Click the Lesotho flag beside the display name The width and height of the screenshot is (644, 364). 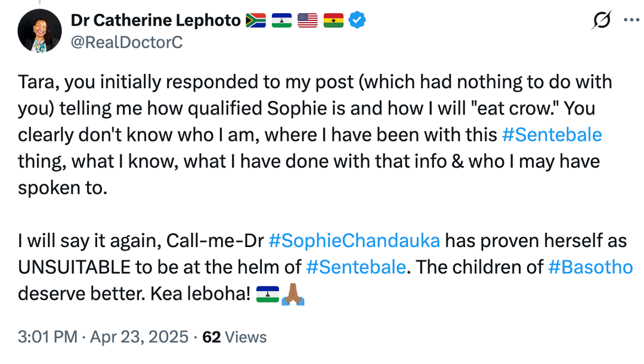[282, 21]
